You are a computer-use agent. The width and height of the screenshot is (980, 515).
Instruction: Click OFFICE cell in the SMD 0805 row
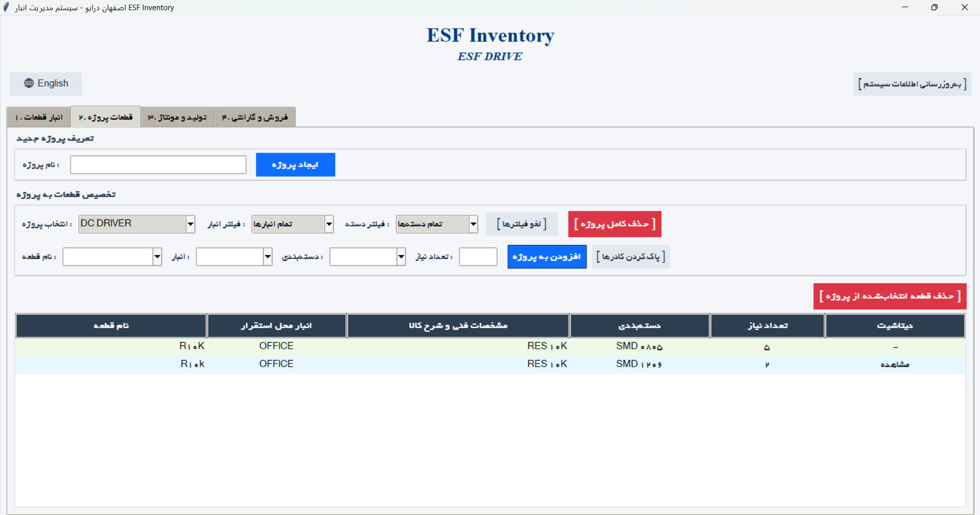tap(276, 346)
